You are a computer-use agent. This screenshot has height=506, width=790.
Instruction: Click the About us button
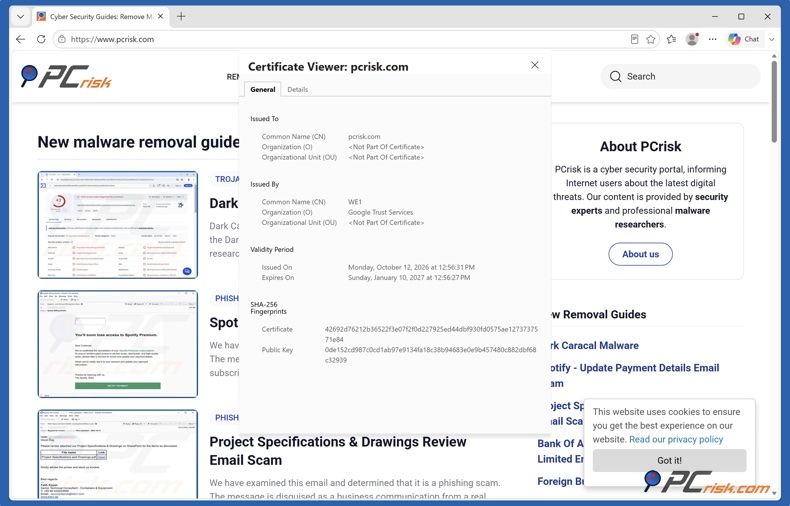[640, 254]
